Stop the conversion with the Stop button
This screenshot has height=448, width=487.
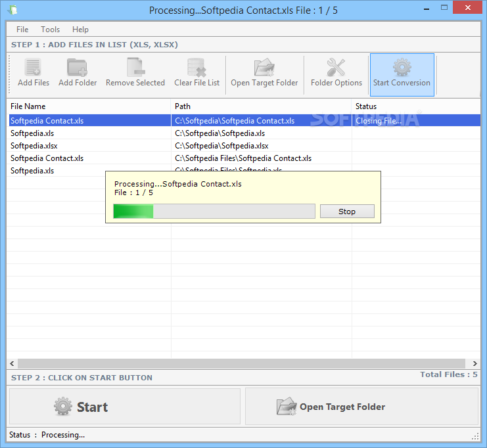point(347,212)
